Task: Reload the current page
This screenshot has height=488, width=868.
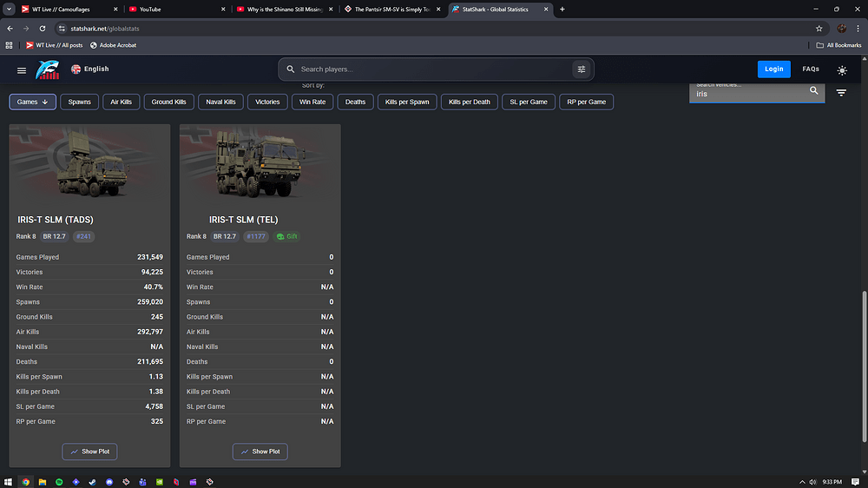Action: pos(42,29)
